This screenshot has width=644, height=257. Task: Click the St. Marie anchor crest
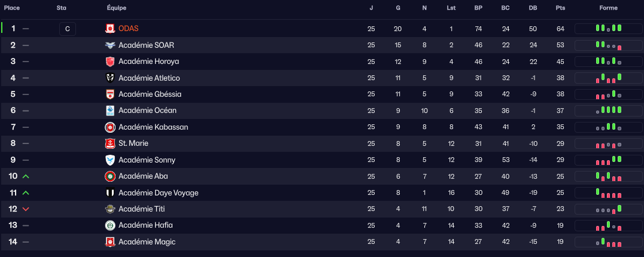pyautogui.click(x=110, y=143)
